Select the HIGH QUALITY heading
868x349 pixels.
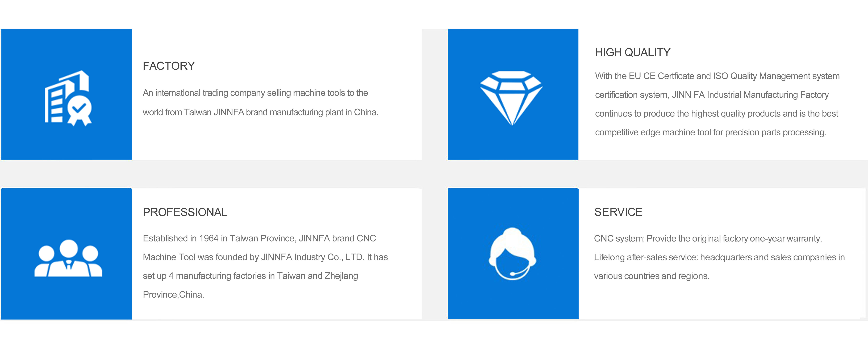[632, 53]
